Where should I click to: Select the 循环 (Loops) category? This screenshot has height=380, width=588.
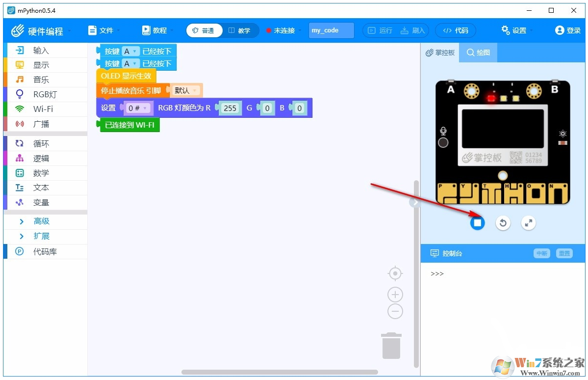coord(42,143)
